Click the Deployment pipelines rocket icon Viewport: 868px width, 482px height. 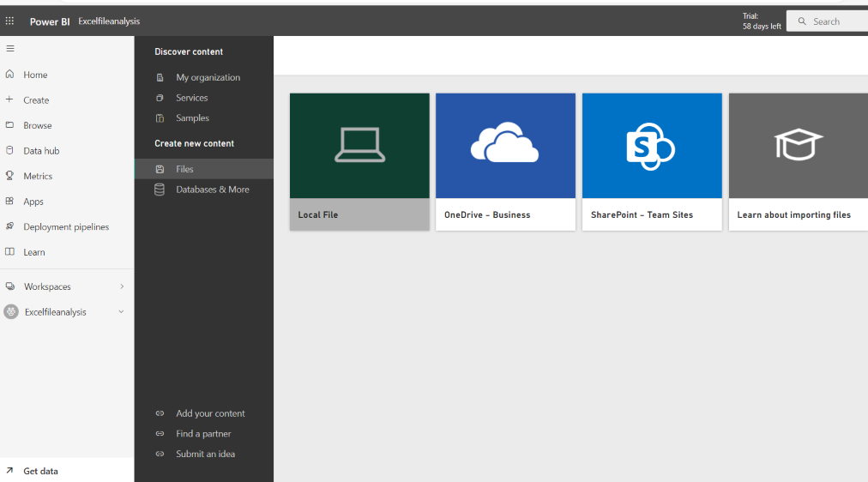tap(9, 226)
